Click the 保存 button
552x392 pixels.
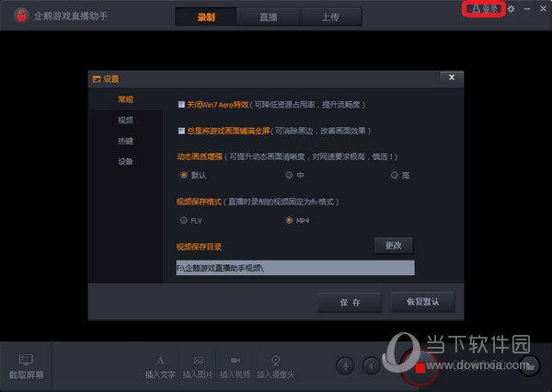coord(350,302)
